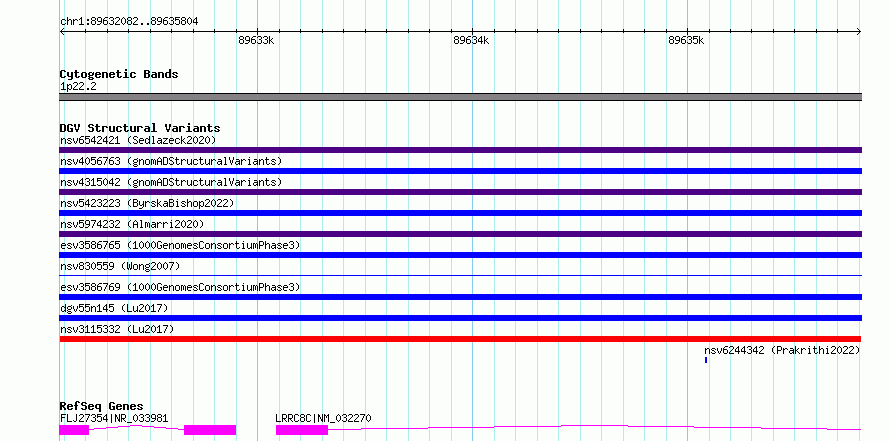
Task: Click the 89633k ruler tick label
Action: (257, 40)
